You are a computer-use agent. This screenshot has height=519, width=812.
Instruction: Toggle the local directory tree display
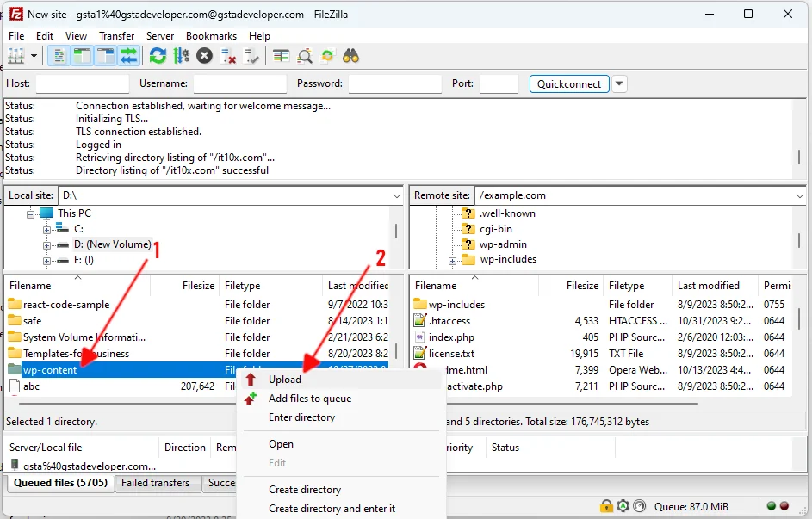pyautogui.click(x=82, y=56)
